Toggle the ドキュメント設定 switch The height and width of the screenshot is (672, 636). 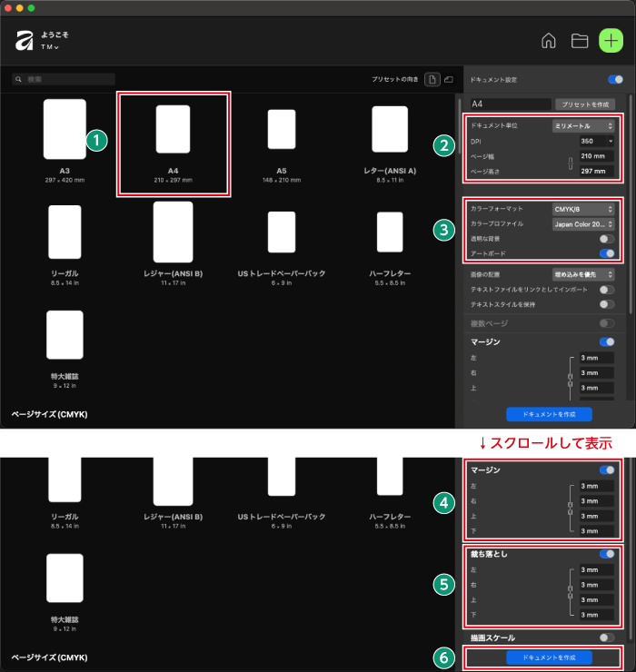(615, 80)
